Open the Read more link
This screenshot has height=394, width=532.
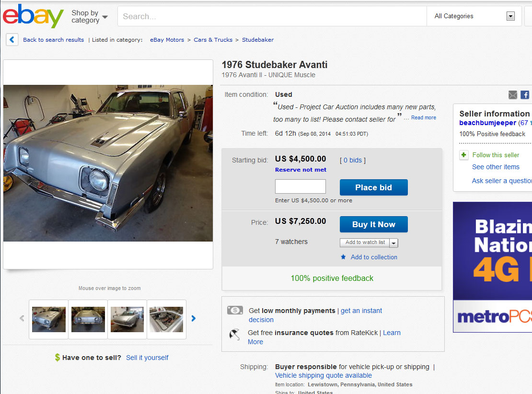click(x=424, y=117)
